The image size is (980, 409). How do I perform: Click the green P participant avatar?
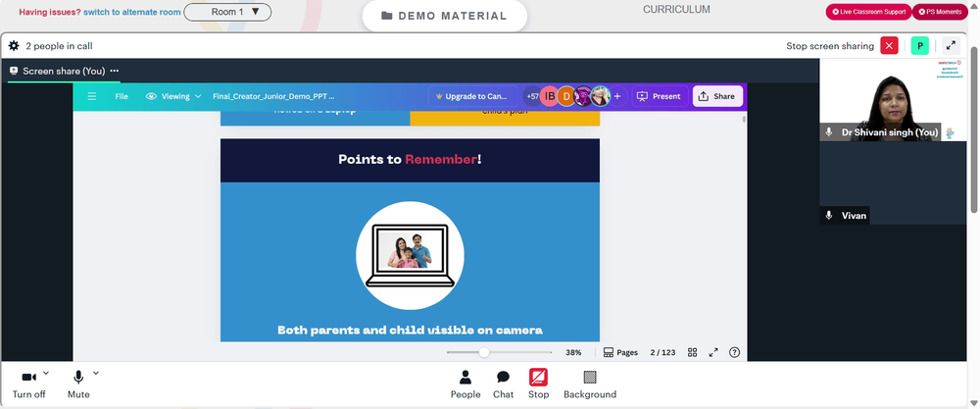(x=919, y=46)
